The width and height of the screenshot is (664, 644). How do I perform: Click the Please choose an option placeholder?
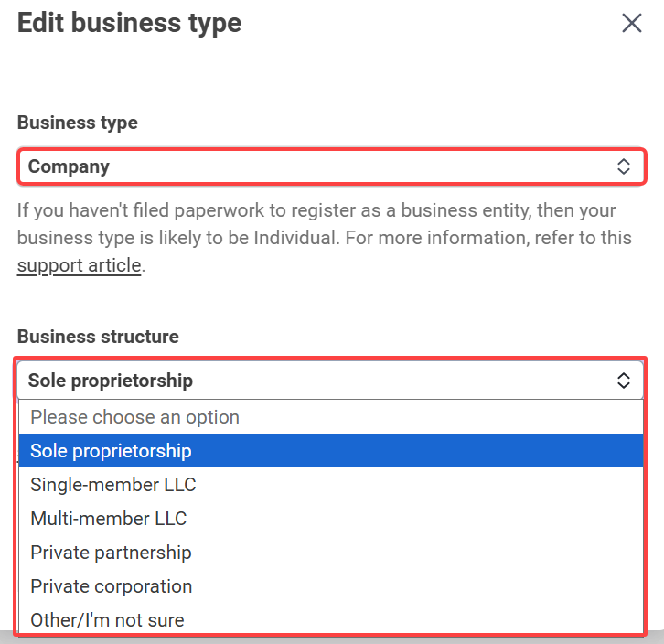134,417
